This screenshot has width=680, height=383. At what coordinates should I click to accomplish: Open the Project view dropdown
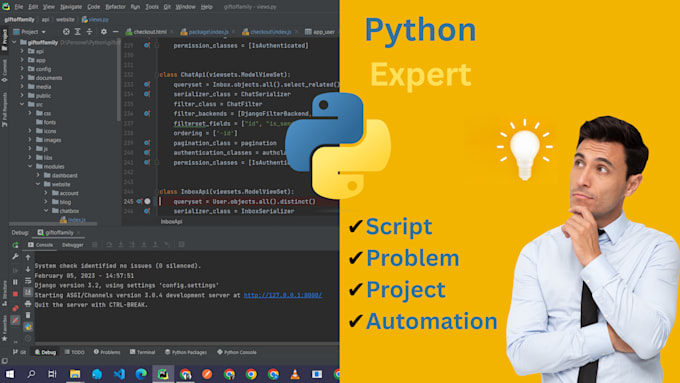[x=29, y=32]
